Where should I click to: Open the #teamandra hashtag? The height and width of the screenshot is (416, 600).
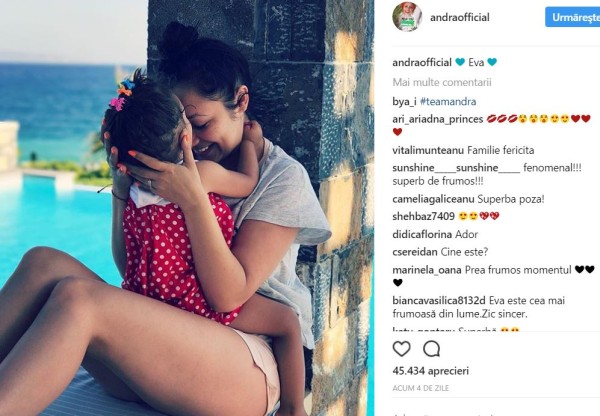448,101
